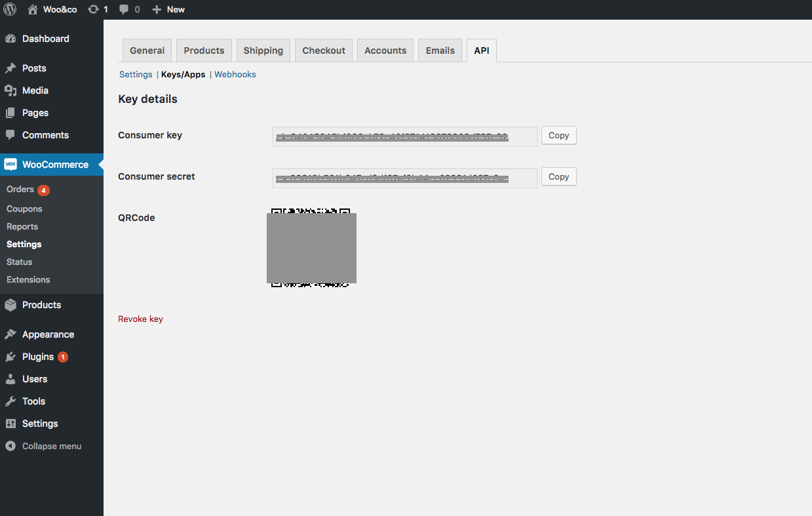This screenshot has height=516, width=812.
Task: Click the Consumer key field
Action: [405, 136]
